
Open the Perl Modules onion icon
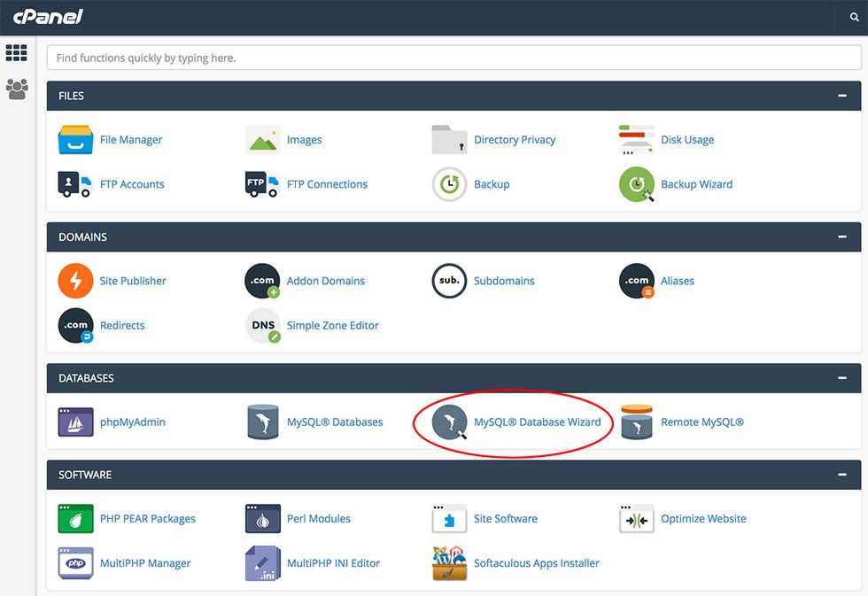[x=262, y=519]
